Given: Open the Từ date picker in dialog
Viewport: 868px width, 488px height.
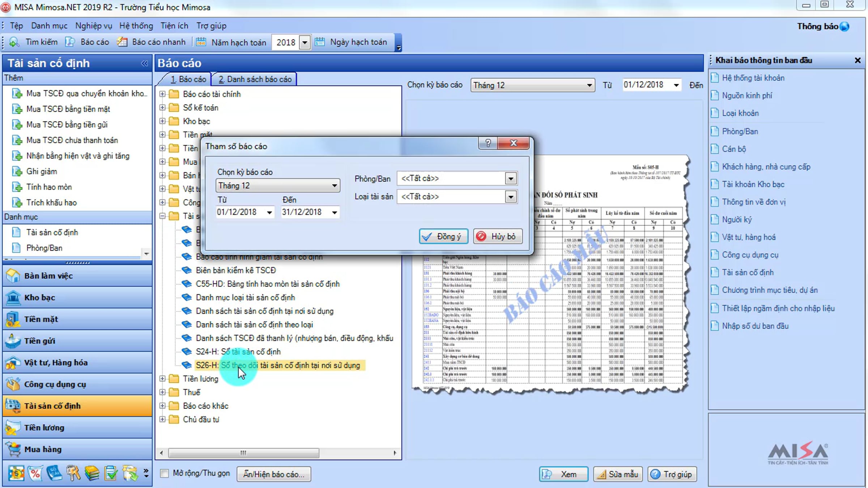Looking at the screenshot, I should [269, 212].
